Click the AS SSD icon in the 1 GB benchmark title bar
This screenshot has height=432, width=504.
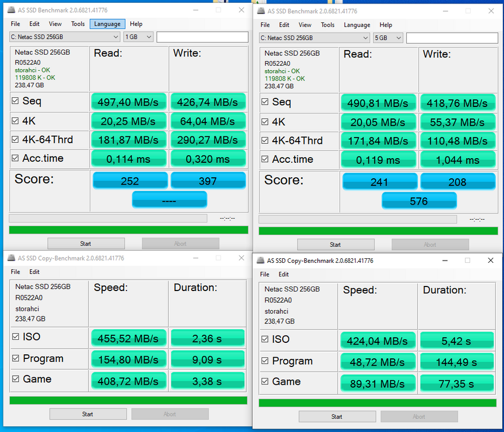coord(13,10)
